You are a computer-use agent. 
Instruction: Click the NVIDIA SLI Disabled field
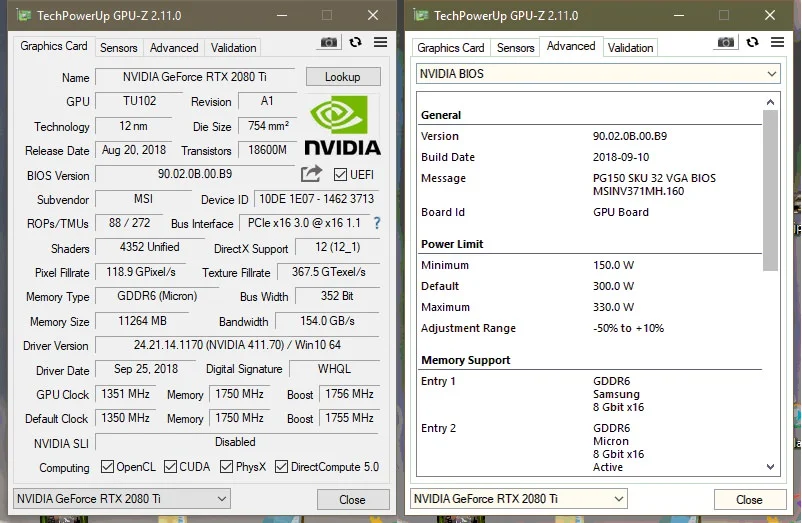[237, 442]
